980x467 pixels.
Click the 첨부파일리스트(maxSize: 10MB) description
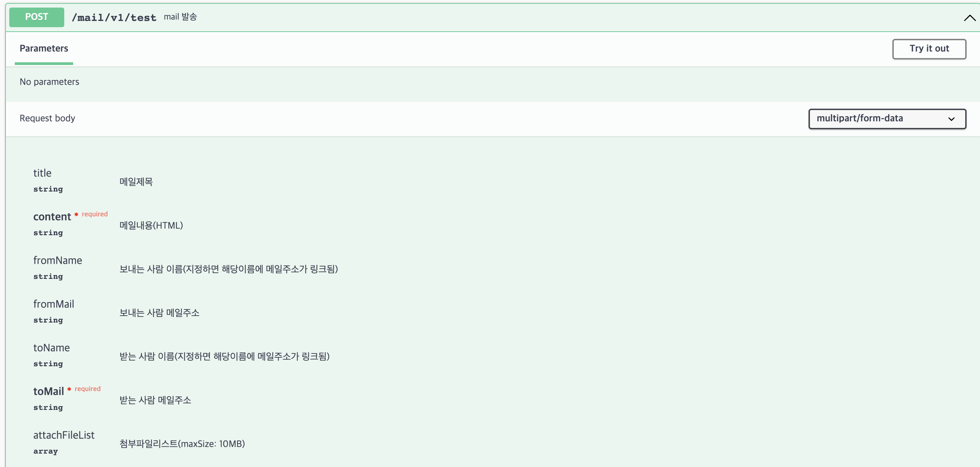pyautogui.click(x=182, y=444)
